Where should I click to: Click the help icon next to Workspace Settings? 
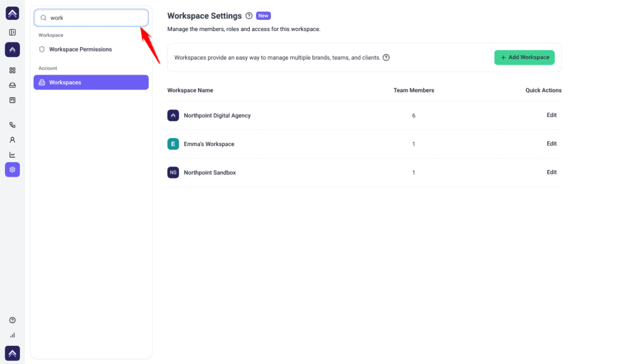249,16
